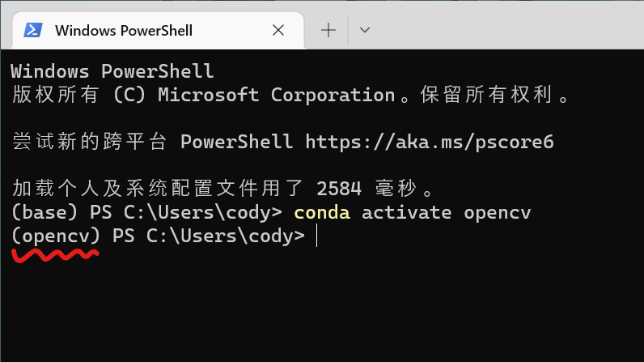This screenshot has height=362, width=644.
Task: Expand the new tab profile dropdown
Action: 365,30
